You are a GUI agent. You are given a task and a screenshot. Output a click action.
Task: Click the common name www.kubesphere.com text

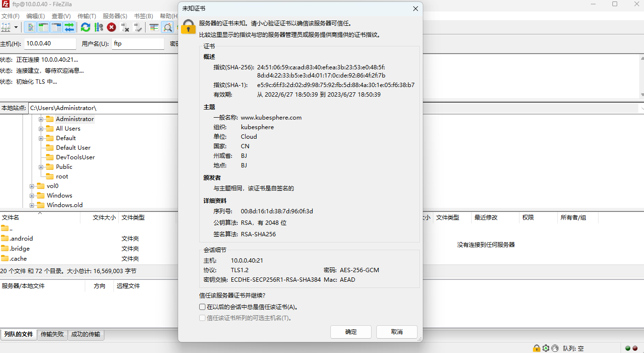pyautogui.click(x=271, y=118)
